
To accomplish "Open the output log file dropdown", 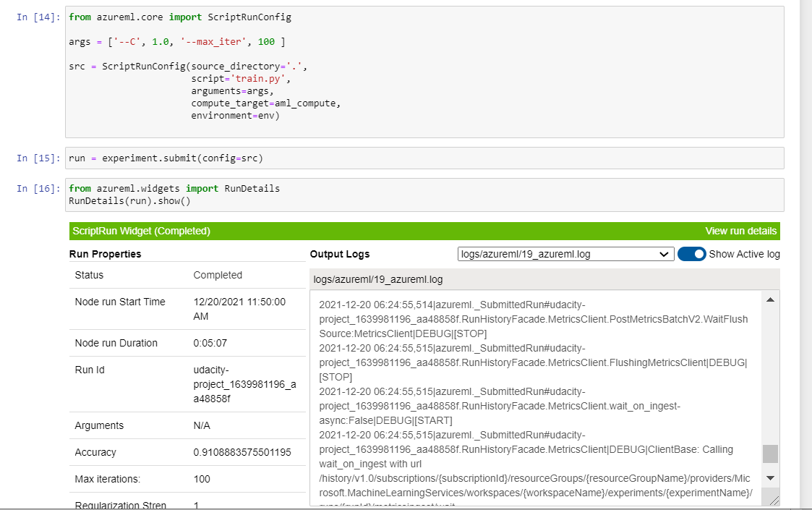I will pos(565,254).
